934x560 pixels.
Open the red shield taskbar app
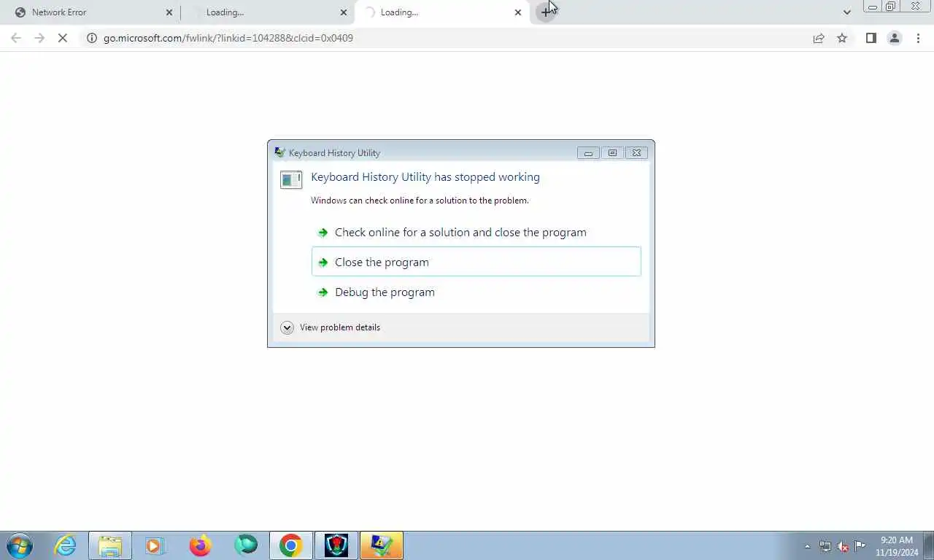click(336, 545)
